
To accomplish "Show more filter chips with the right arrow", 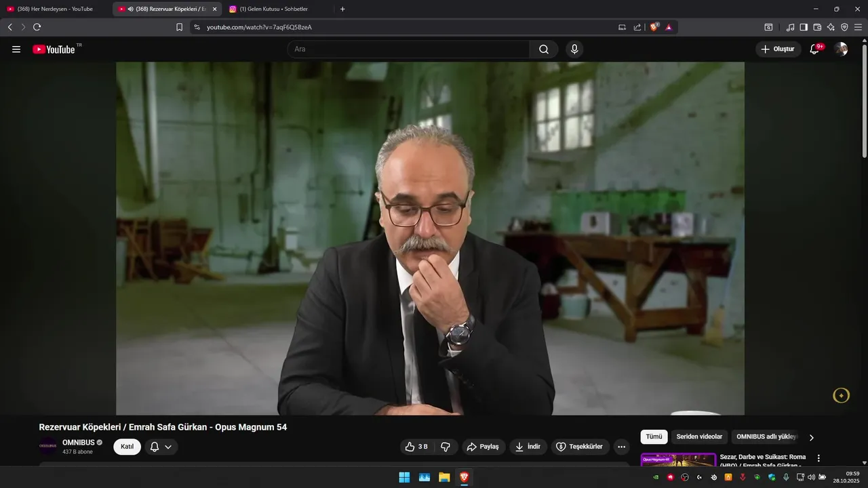I will pos(812,438).
